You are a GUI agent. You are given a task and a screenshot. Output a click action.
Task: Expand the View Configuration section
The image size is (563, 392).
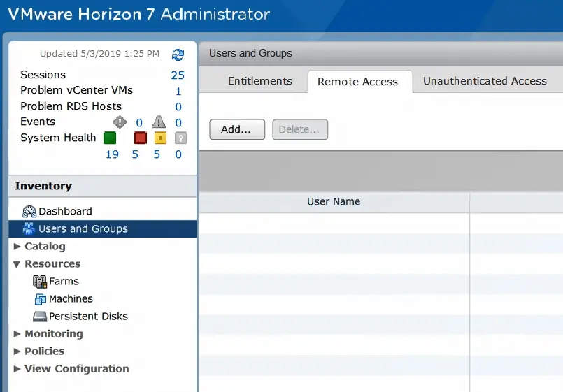pos(17,369)
